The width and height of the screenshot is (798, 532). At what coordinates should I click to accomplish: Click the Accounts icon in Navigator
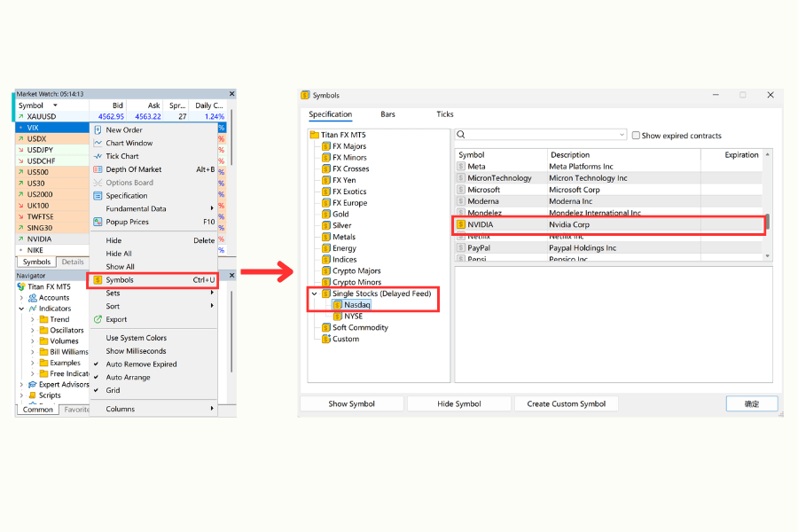(33, 298)
